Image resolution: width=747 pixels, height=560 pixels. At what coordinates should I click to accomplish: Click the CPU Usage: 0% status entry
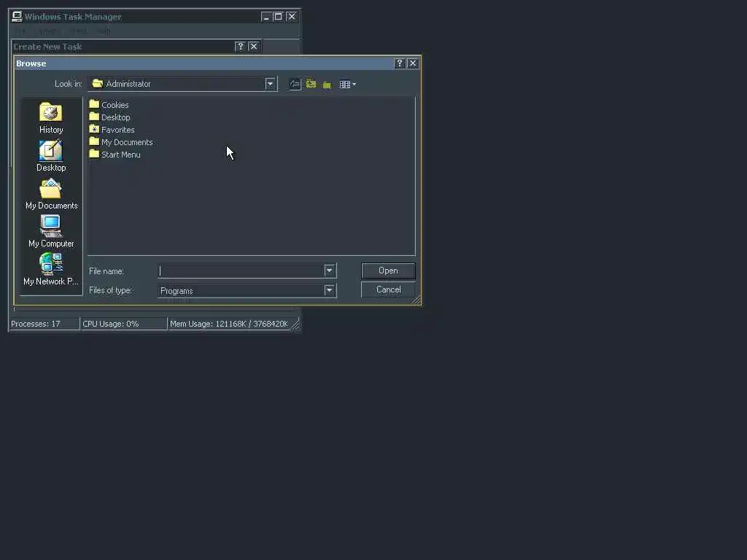click(124, 324)
